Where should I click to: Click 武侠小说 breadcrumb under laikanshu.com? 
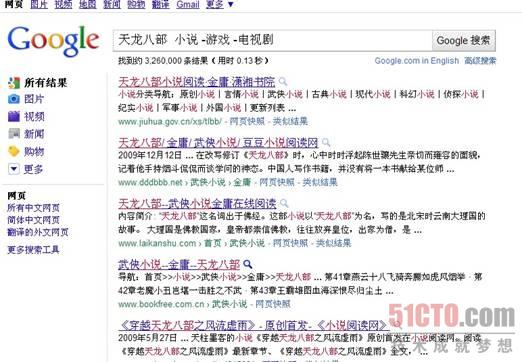click(x=247, y=243)
